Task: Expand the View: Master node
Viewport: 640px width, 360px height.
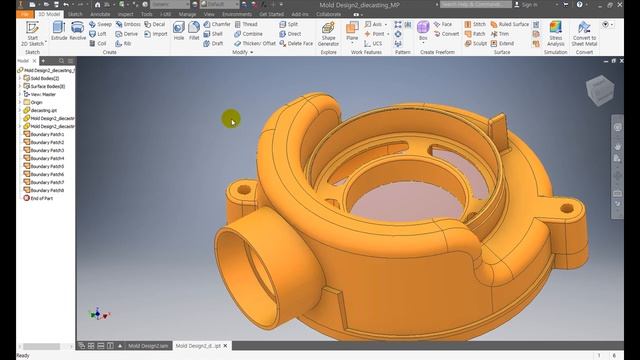Action: [20, 94]
